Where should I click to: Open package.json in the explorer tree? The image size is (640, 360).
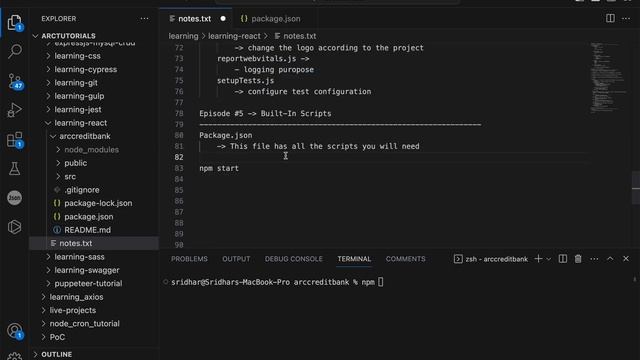click(x=89, y=217)
